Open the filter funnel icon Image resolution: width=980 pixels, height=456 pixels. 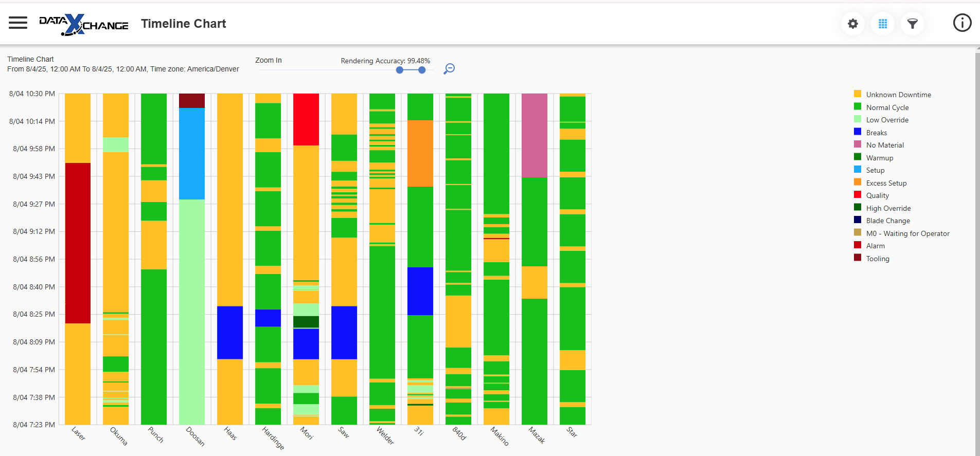pos(912,24)
